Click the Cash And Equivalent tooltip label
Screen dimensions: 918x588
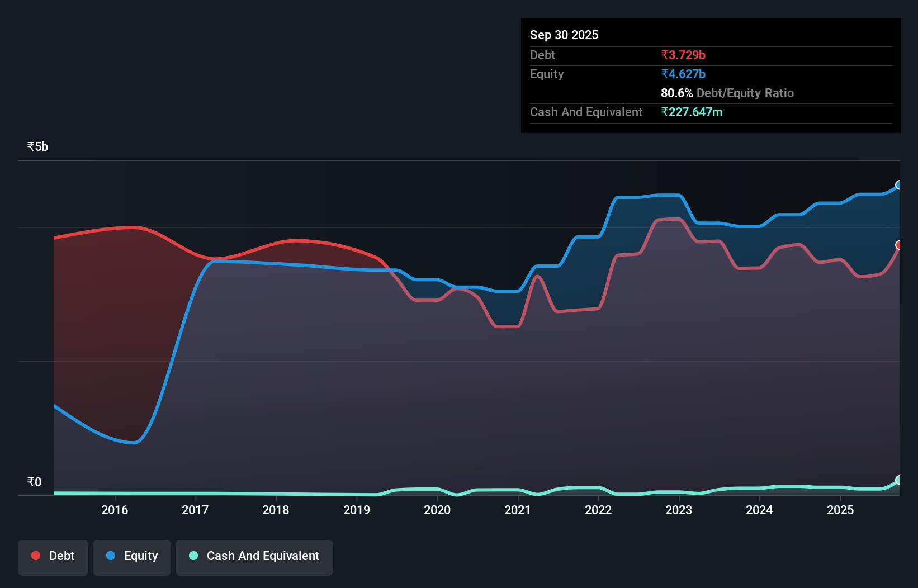[x=586, y=112]
